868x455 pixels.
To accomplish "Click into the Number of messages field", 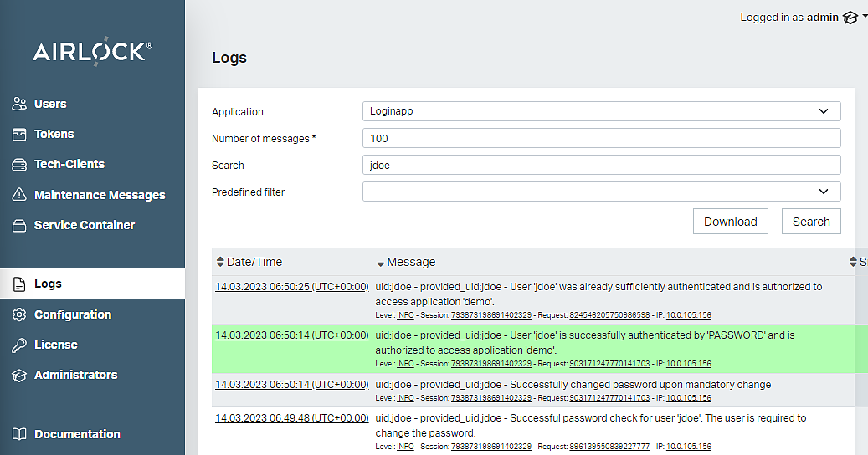I will pos(601,138).
